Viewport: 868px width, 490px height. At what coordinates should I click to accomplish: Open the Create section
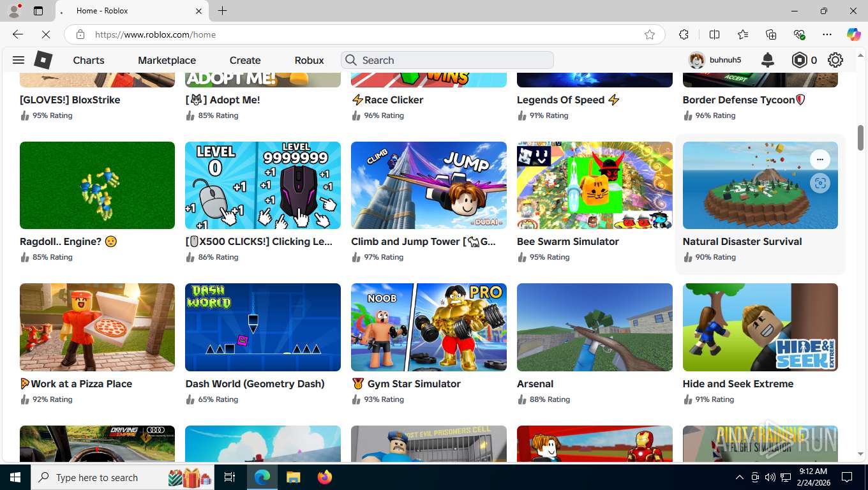pyautogui.click(x=245, y=60)
